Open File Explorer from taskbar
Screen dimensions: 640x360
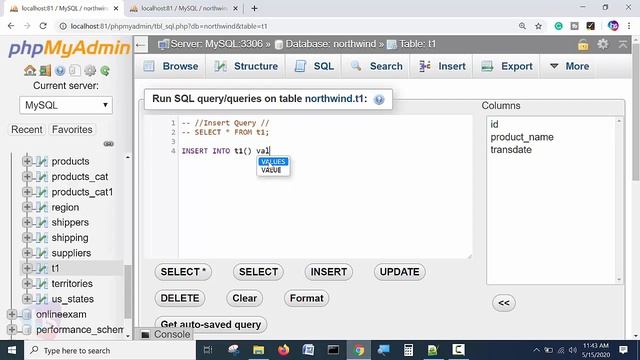258,350
